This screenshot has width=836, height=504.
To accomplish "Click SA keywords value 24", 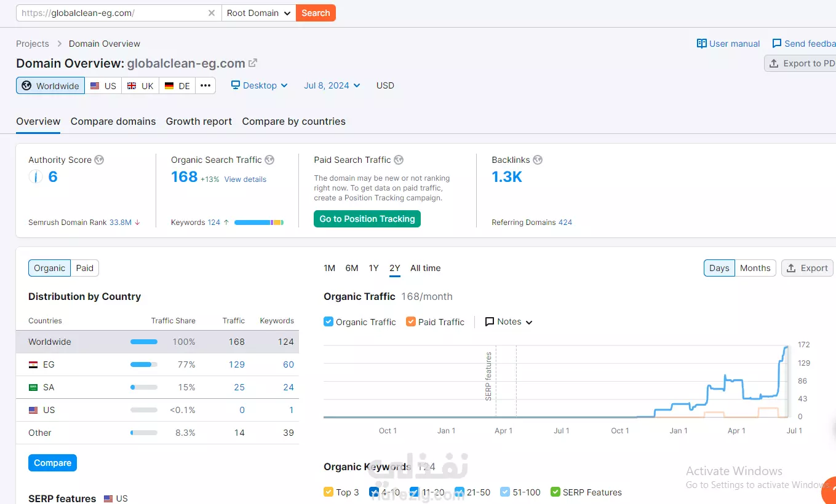I will pos(289,387).
